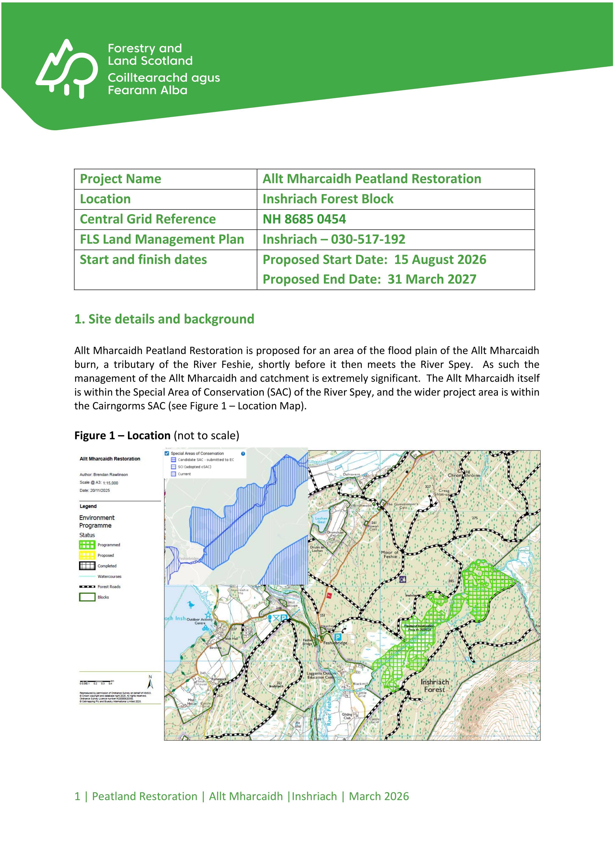Click the parking icon near Mill Cottage
The width and height of the screenshot is (614, 868).
tap(284, 618)
